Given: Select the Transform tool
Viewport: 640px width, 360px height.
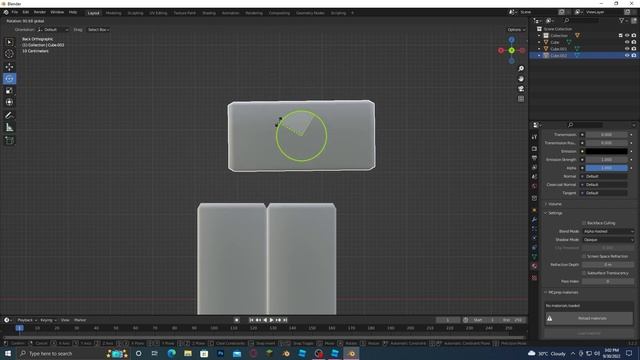Looking at the screenshot, I should (9, 102).
